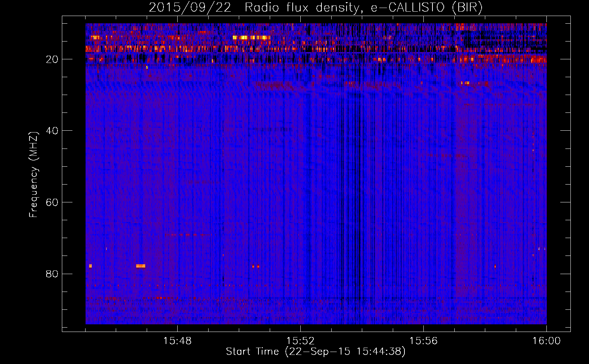Click the '20' frequency tick label
Screen dimensions: 589x364
[x=52, y=59]
